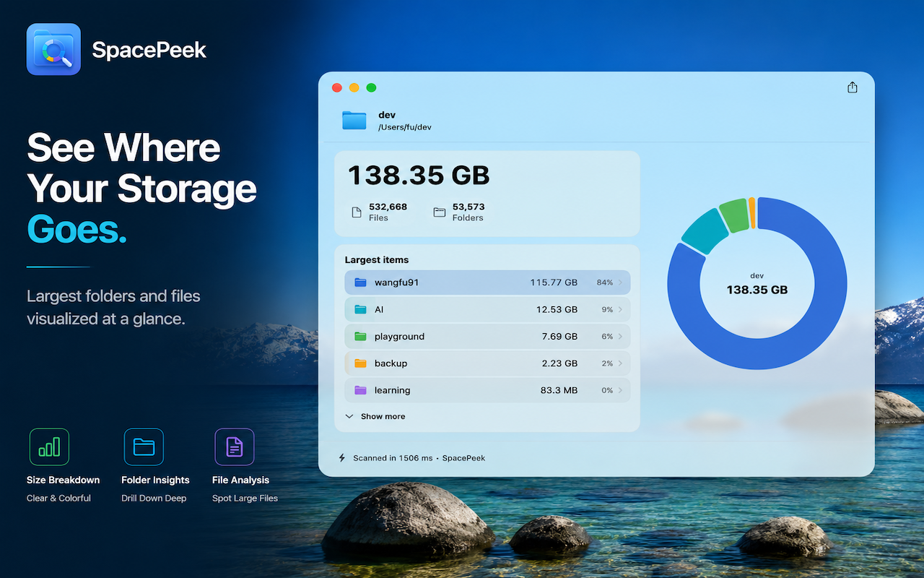924x578 pixels.
Task: Select the green donut chart segment
Action: (735, 215)
